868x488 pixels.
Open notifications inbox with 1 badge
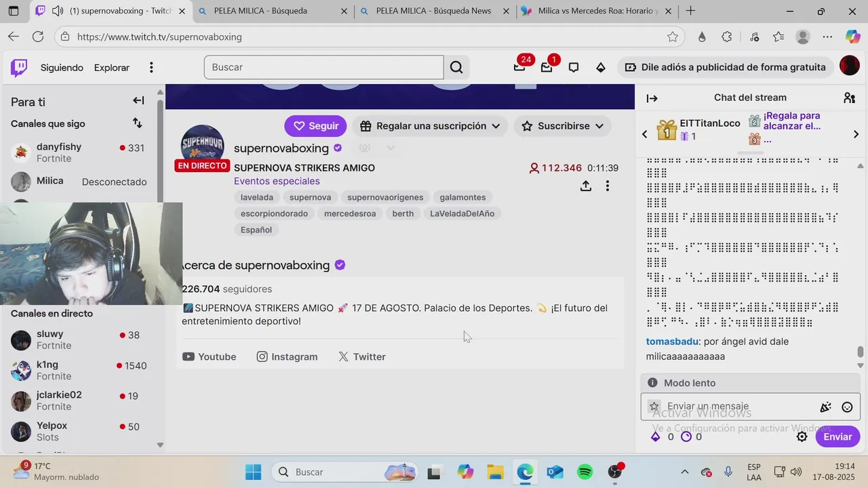click(547, 67)
